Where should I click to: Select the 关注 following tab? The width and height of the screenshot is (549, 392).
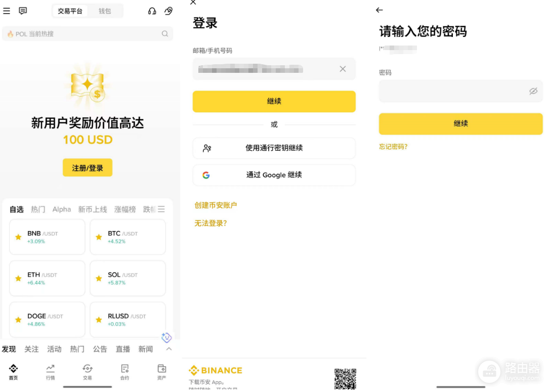coord(31,350)
